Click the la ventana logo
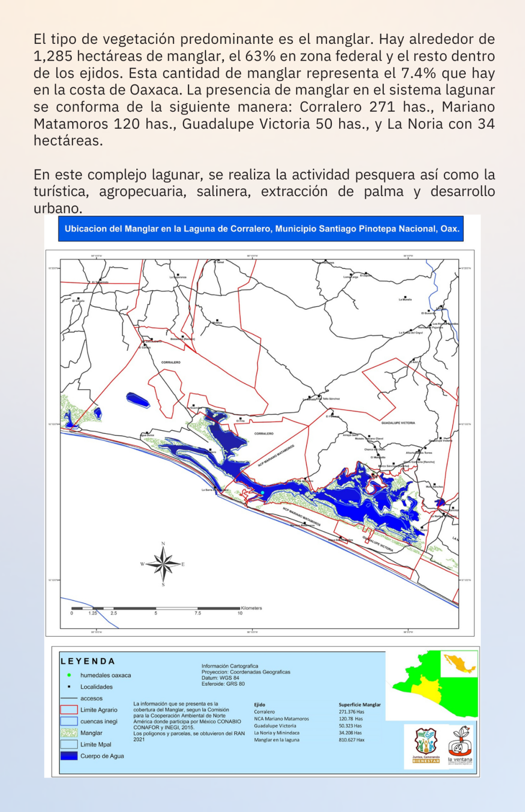This screenshot has width=525, height=812. pyautogui.click(x=460, y=745)
